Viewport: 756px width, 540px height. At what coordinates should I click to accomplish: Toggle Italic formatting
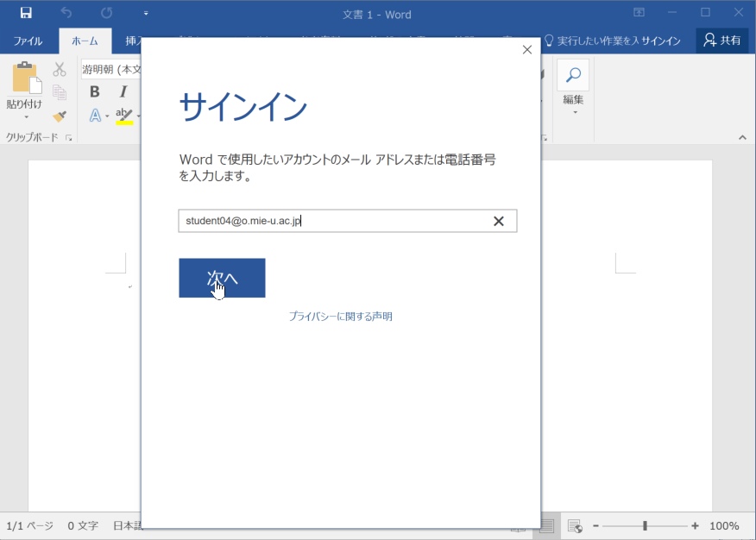tap(123, 91)
